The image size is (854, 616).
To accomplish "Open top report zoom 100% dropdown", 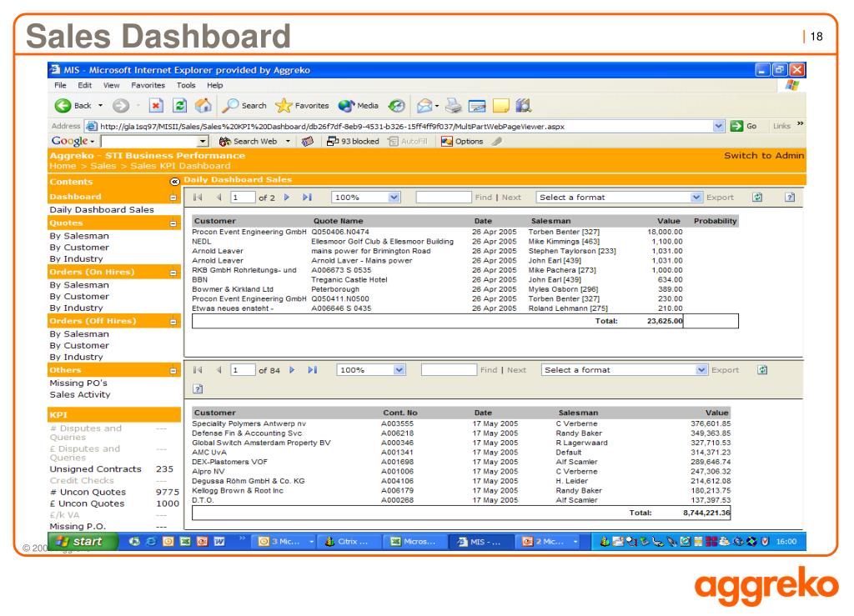I will click(394, 198).
